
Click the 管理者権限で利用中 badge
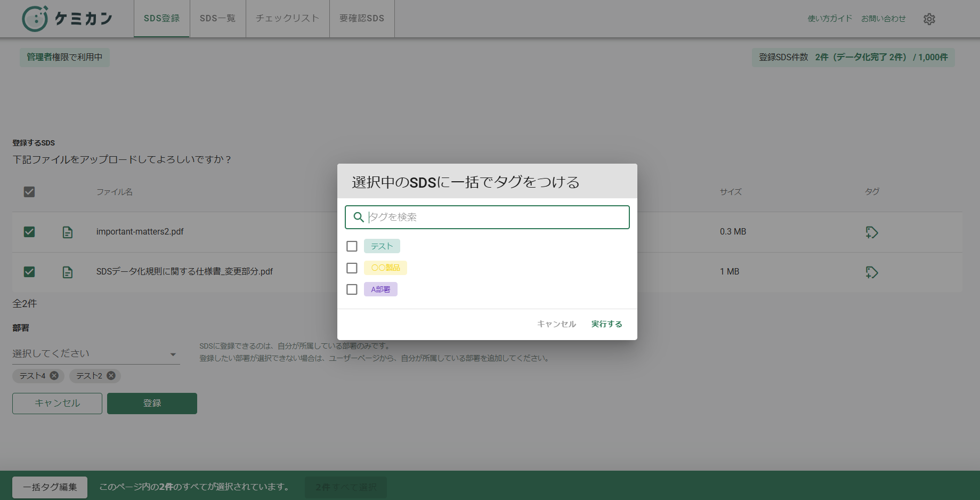pos(64,57)
